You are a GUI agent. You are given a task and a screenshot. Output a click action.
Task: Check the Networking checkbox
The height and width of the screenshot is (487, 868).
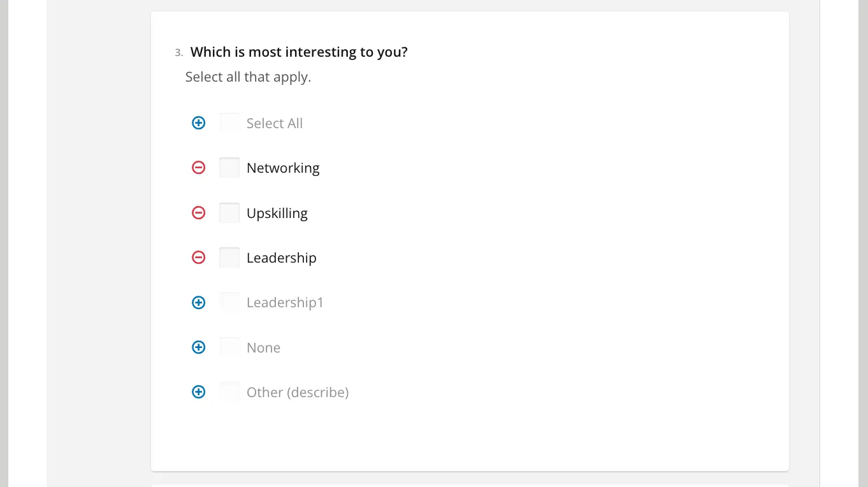pos(229,168)
